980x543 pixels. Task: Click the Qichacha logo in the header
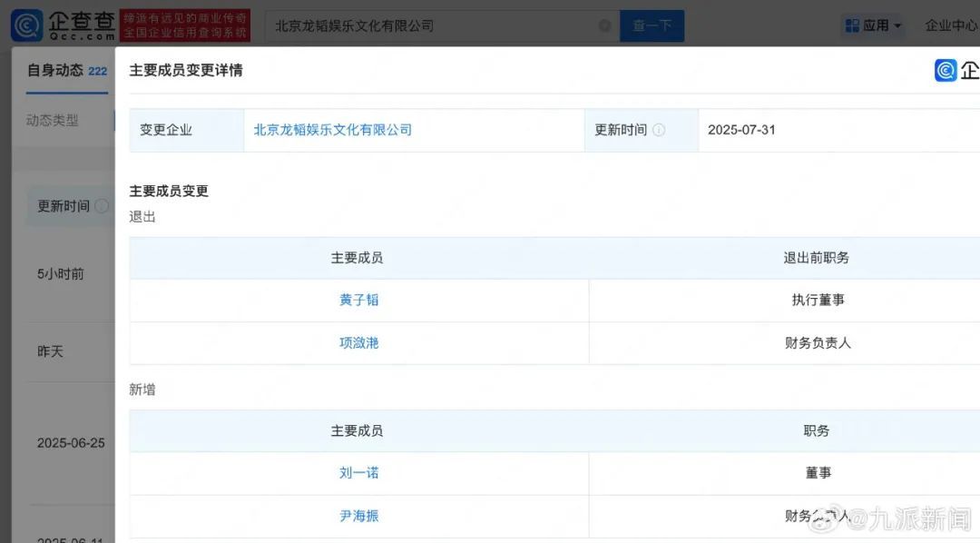pyautogui.click(x=64, y=25)
